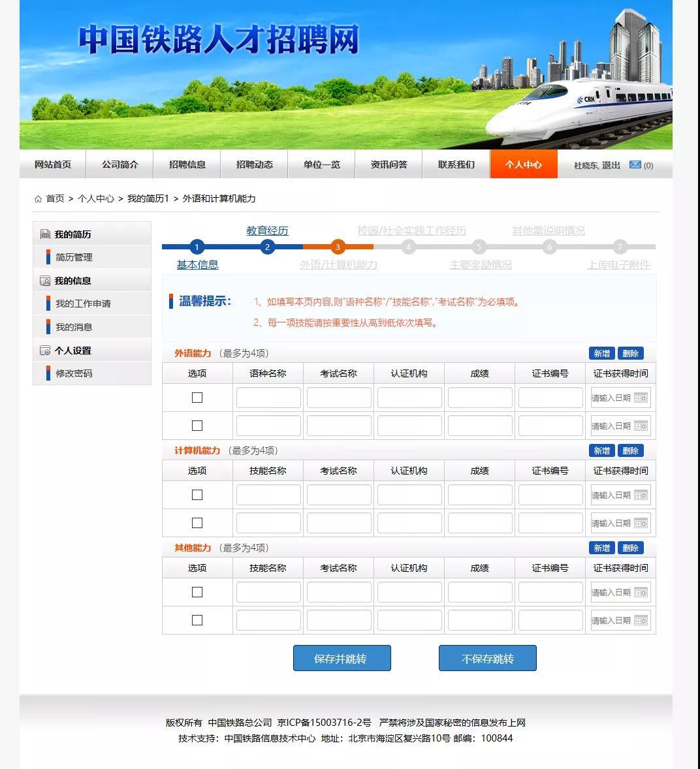This screenshot has width=700, height=769.
Task: Click 新增 button for 外语能力 section
Action: [602, 353]
